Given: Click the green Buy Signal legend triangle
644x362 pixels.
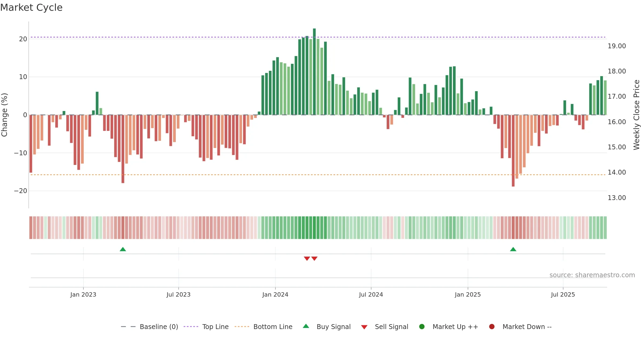Looking at the screenshot, I should coord(306,326).
